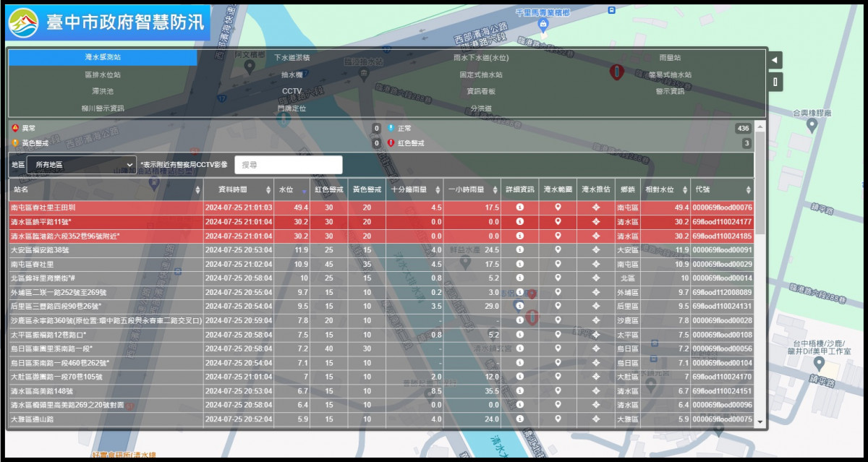
Task: Click flood range pin for 烏日區東園里溪南路一段
Action: pyautogui.click(x=558, y=348)
